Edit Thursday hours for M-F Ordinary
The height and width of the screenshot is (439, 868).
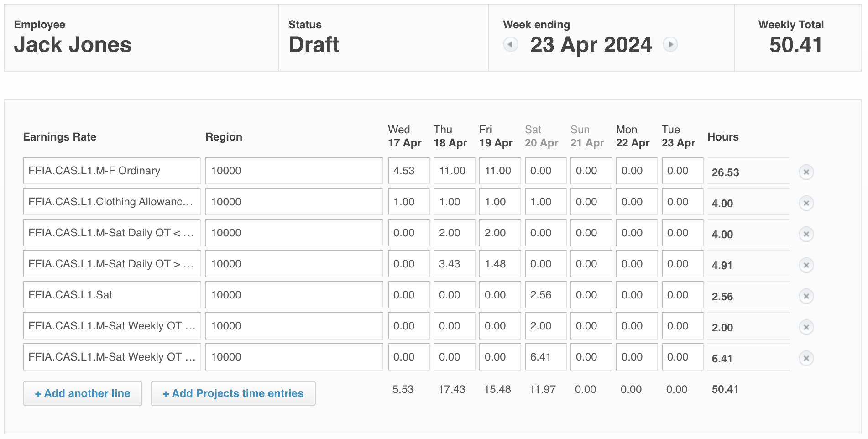click(x=455, y=171)
